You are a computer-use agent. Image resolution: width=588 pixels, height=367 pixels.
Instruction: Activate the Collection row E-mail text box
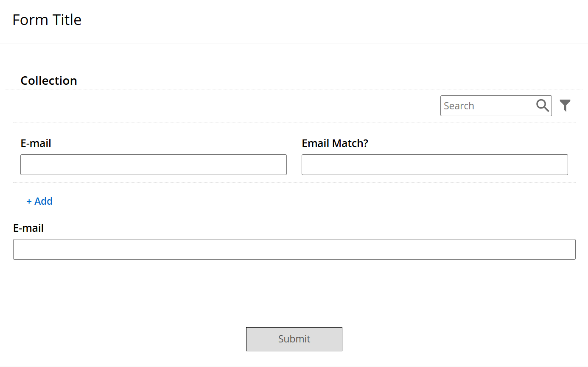point(154,164)
